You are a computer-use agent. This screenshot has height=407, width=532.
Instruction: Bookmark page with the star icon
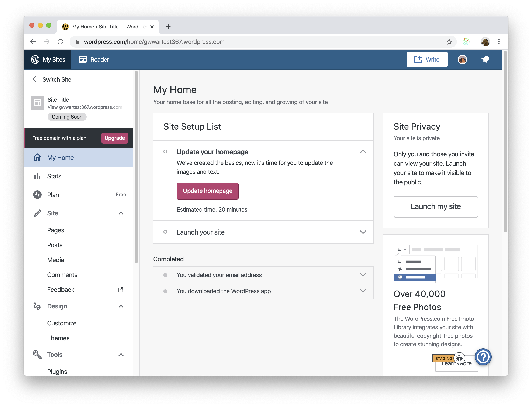(449, 42)
